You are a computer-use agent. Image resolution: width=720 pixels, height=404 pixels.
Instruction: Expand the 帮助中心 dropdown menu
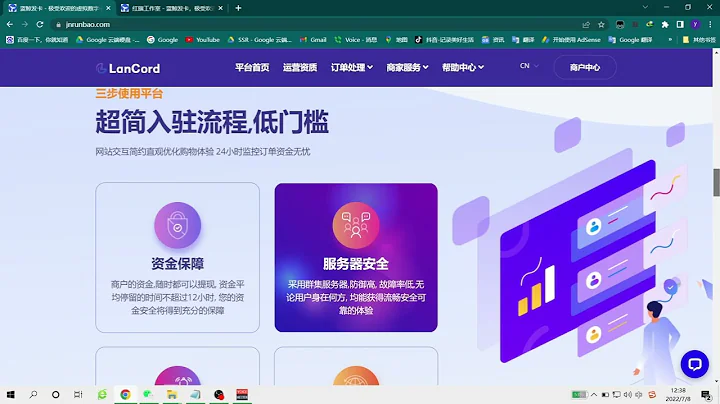463,67
